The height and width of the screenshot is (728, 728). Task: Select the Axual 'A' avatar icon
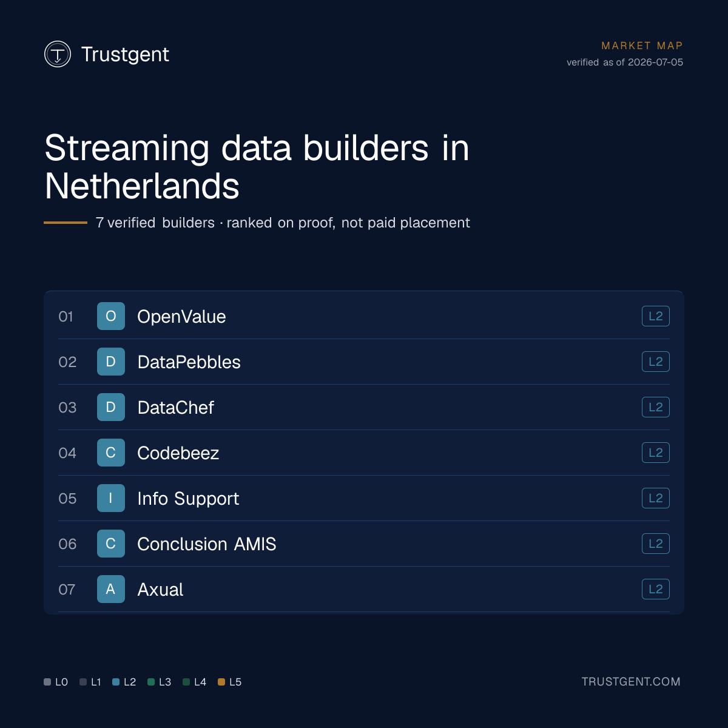[x=111, y=589]
